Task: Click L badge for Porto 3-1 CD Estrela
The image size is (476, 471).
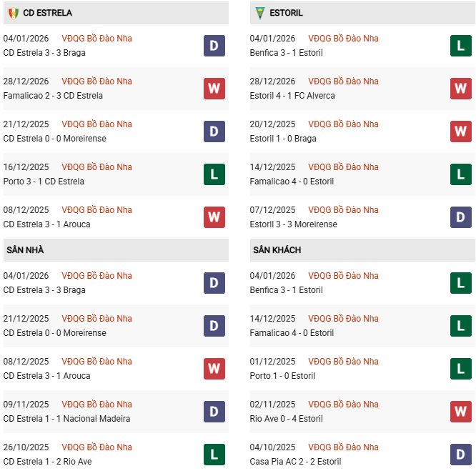Action: (x=214, y=174)
